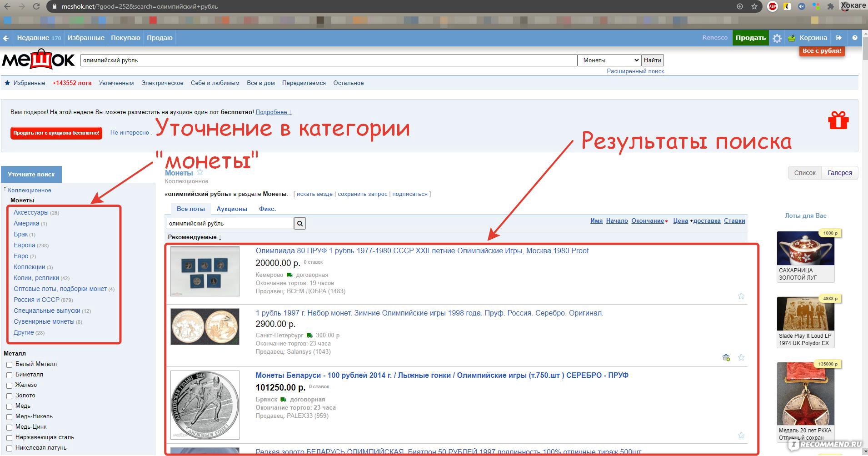868x456 pixels.
Task: Click the browser install/plus icon in address bar
Action: point(740,6)
